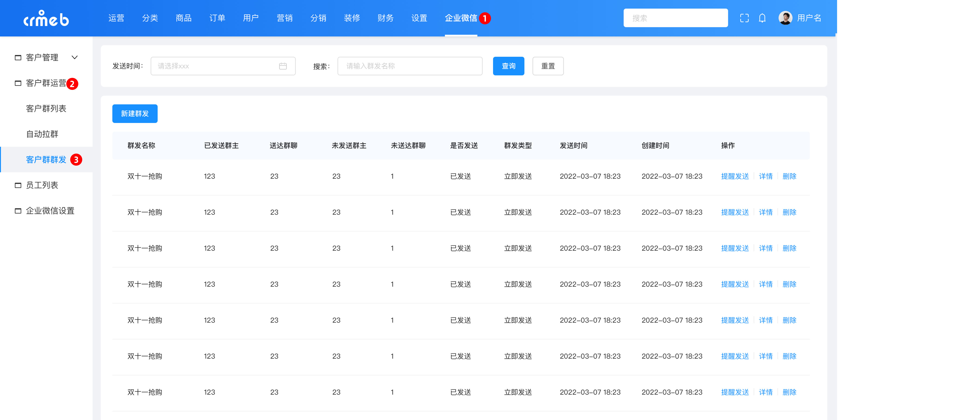Open the 分销 top menu

click(318, 18)
